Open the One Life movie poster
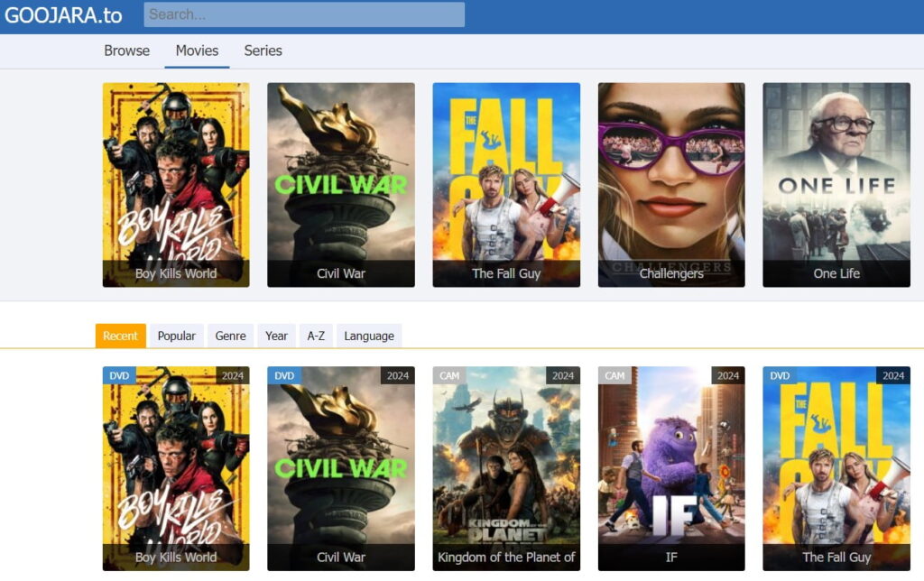Viewport: 924px width, 581px height. click(836, 185)
